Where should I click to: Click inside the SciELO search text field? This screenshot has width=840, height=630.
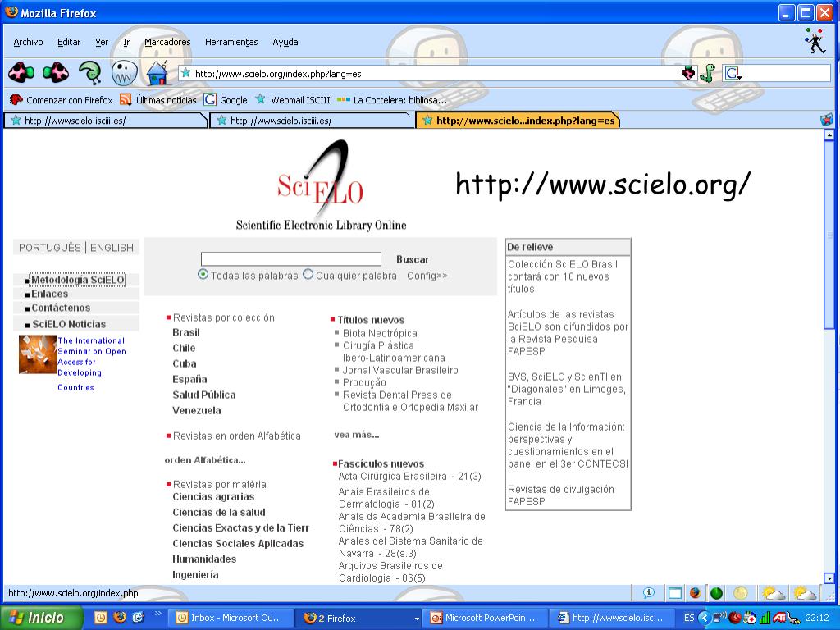pyautogui.click(x=291, y=259)
